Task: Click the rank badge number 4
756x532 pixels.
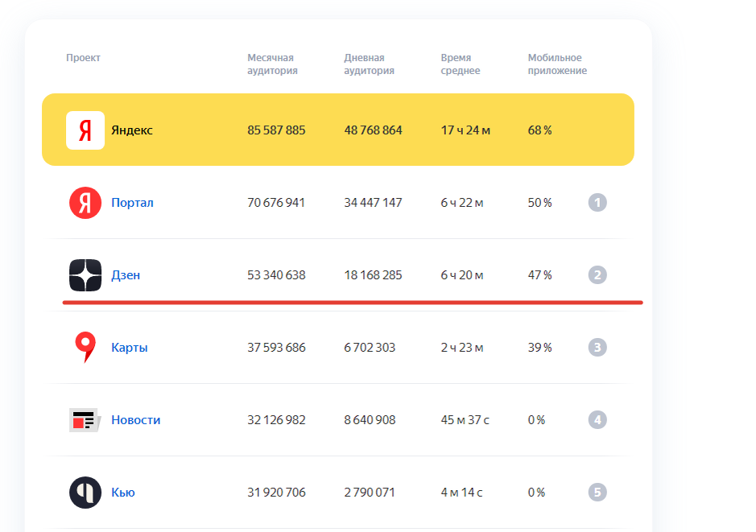Action: (597, 420)
